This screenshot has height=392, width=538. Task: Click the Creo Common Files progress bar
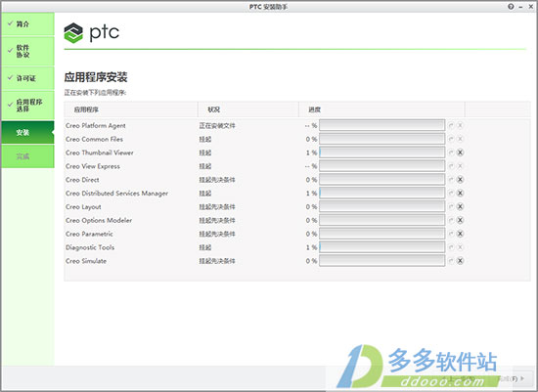[x=381, y=139]
